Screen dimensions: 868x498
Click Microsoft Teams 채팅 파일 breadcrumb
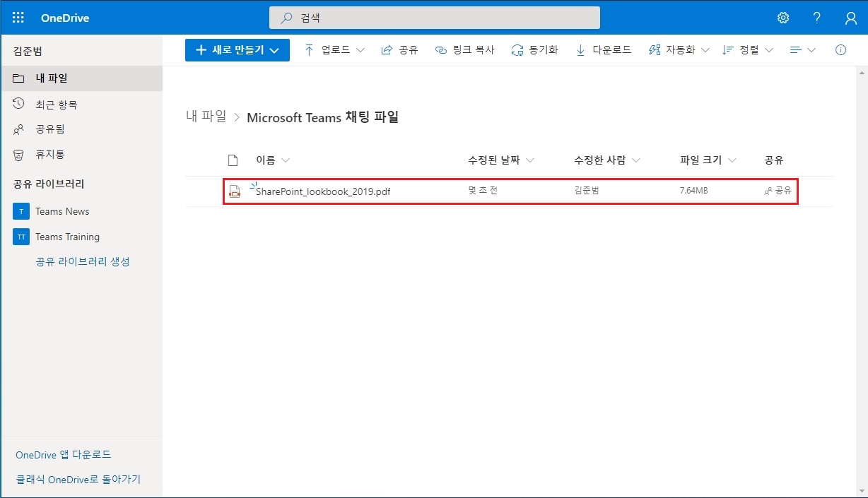click(323, 117)
